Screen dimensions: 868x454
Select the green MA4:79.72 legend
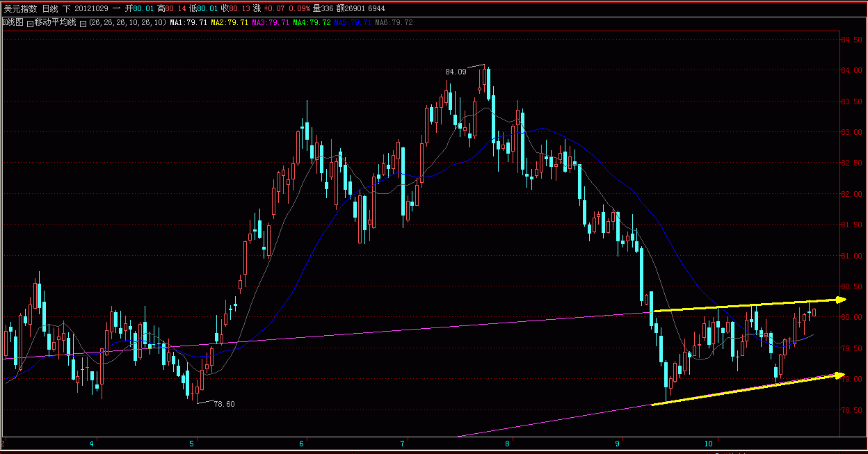tap(312, 23)
